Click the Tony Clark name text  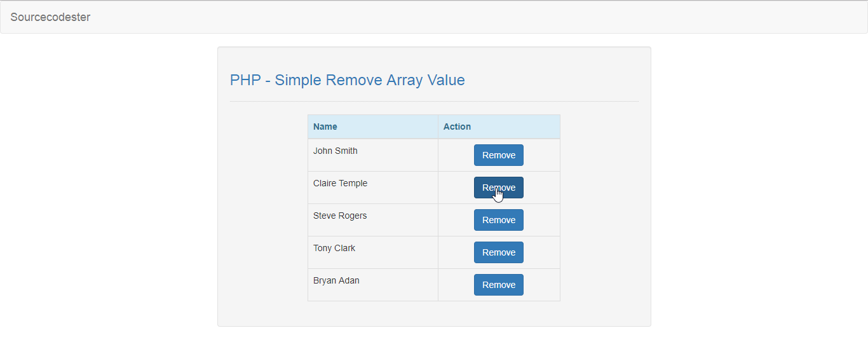pyautogui.click(x=334, y=248)
